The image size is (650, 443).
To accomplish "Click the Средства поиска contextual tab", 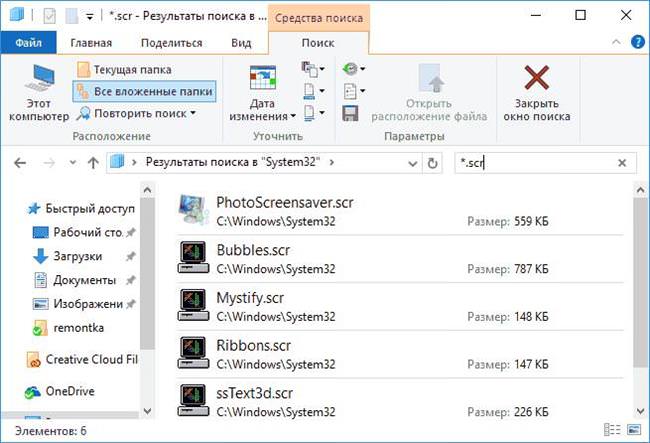I will [319, 18].
